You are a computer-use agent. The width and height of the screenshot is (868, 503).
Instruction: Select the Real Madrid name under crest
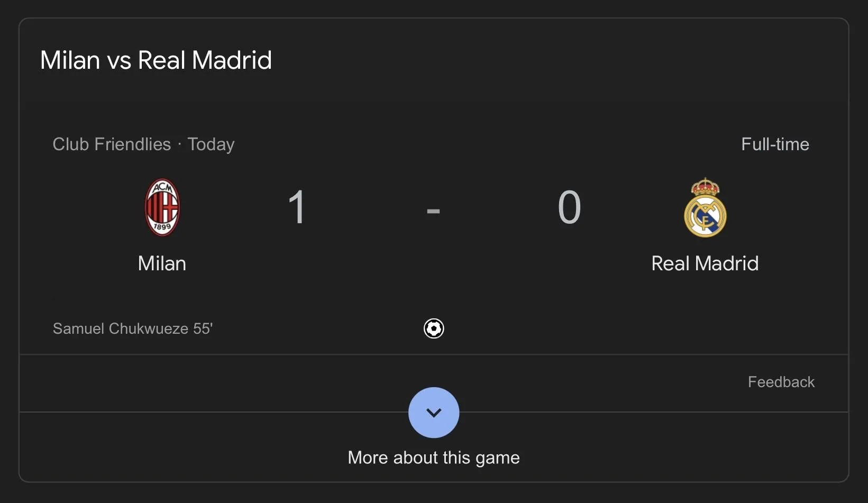click(705, 263)
